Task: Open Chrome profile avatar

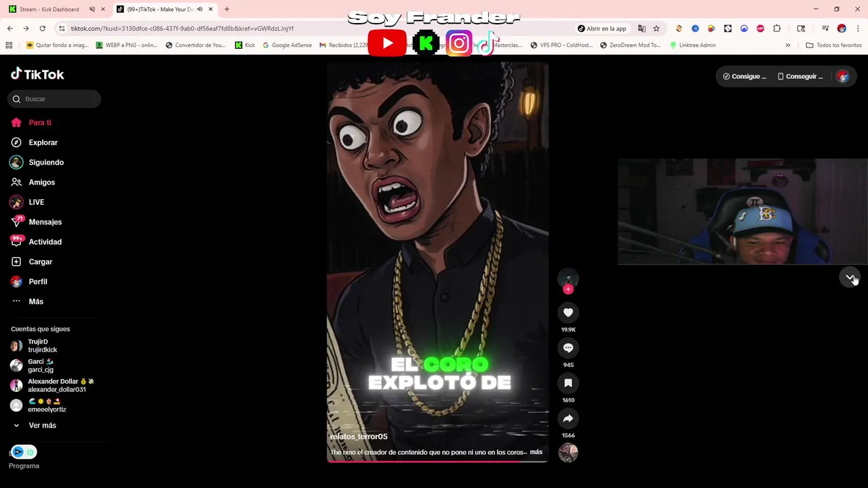Action: [x=842, y=28]
